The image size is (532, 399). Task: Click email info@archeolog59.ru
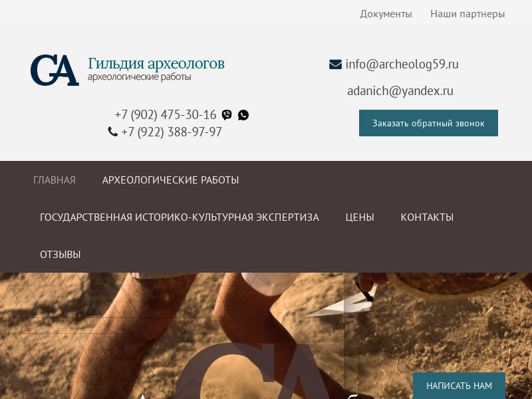[402, 64]
